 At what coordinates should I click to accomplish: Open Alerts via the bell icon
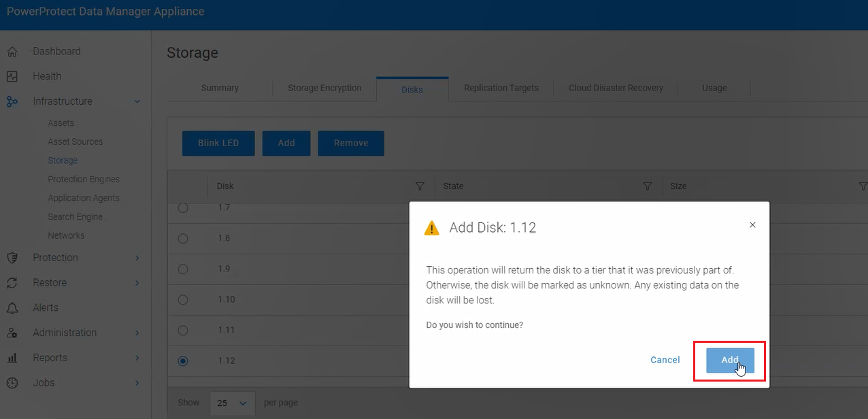(x=14, y=307)
